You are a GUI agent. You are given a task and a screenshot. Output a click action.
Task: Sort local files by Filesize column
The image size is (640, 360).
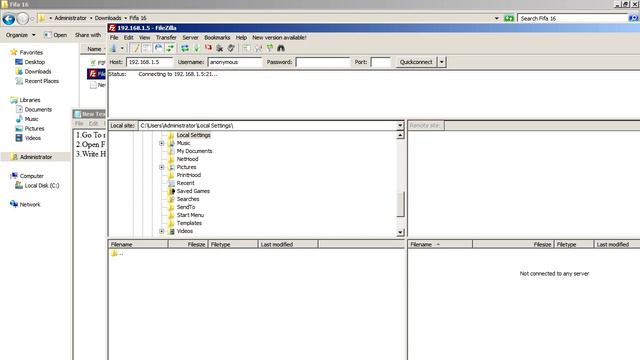coord(188,244)
